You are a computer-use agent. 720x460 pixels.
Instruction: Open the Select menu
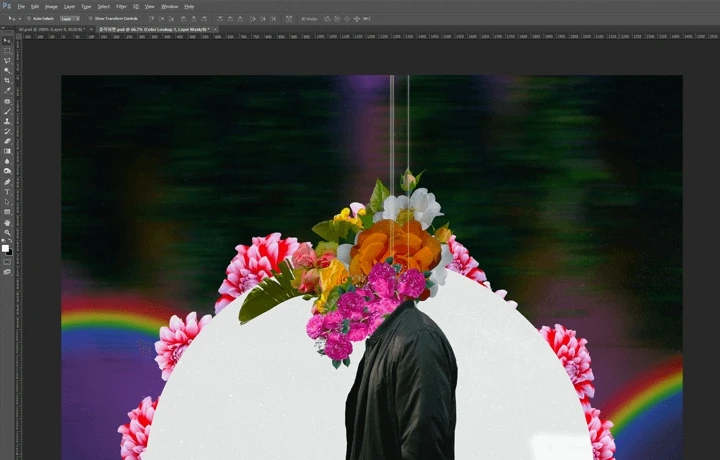click(104, 7)
